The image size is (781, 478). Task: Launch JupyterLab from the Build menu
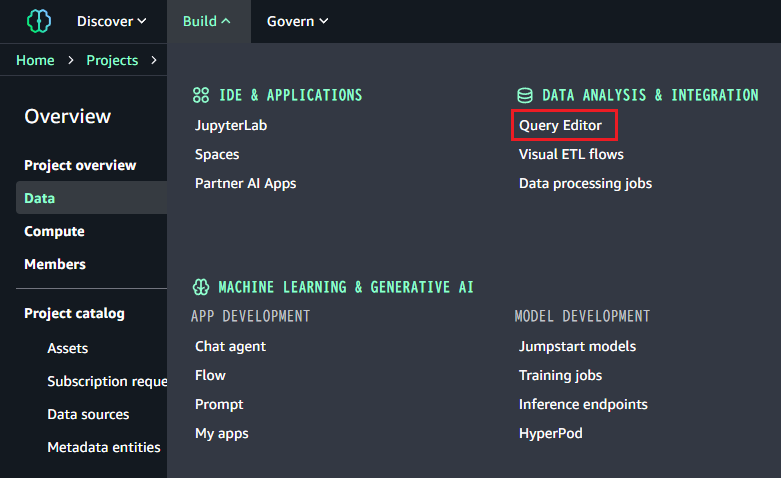coord(231,126)
